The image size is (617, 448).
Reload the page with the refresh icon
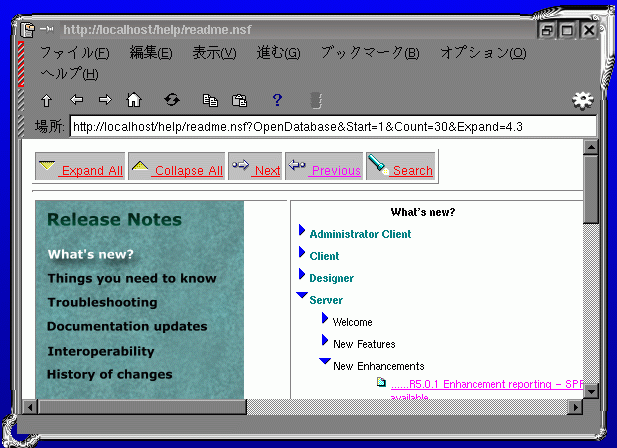172,100
